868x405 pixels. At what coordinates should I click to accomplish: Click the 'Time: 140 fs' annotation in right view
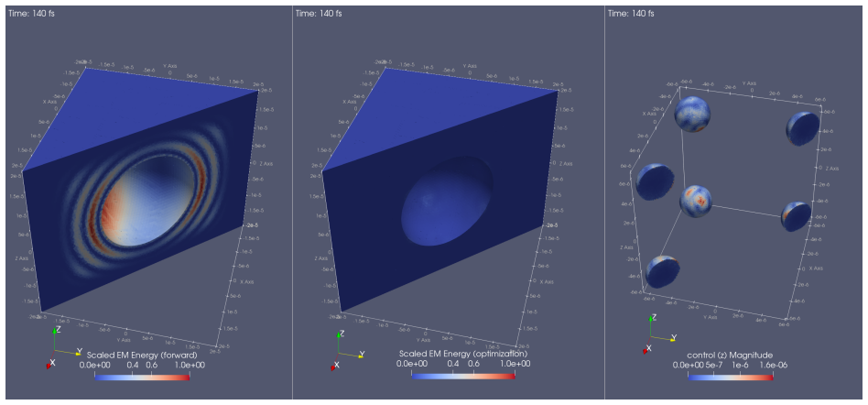pyautogui.click(x=631, y=14)
